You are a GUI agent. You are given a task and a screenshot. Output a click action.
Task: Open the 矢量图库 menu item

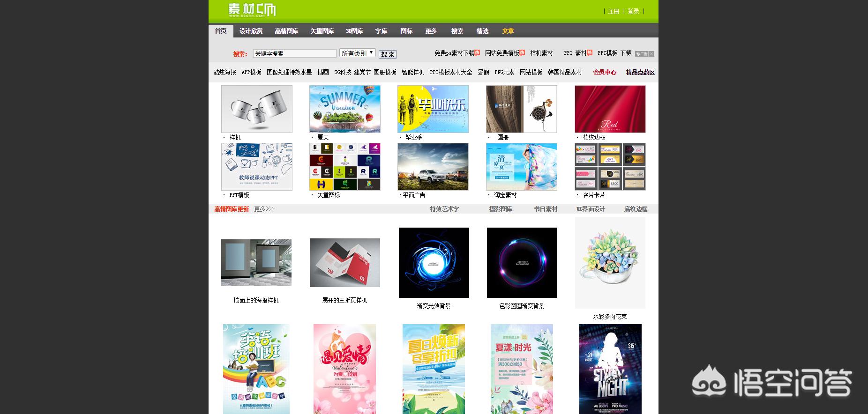point(322,31)
